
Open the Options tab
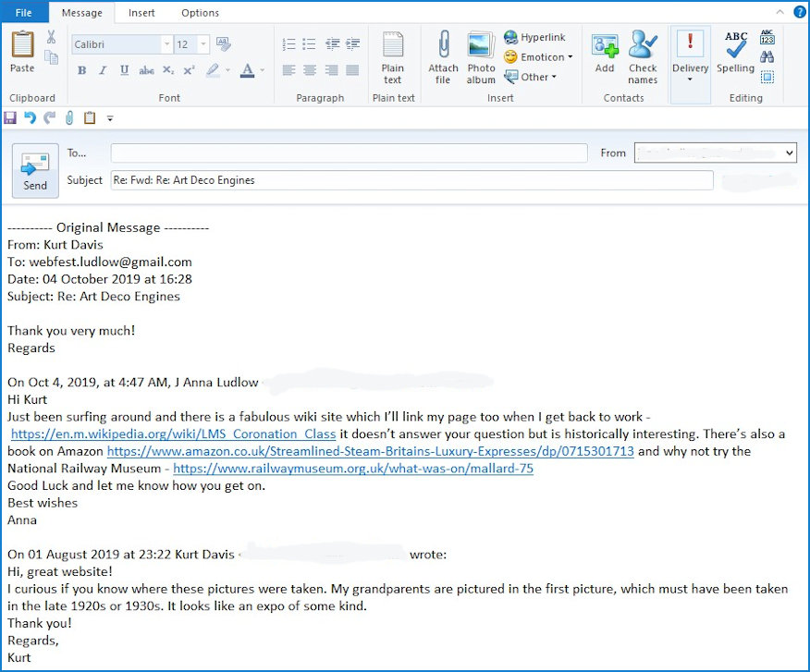[200, 13]
